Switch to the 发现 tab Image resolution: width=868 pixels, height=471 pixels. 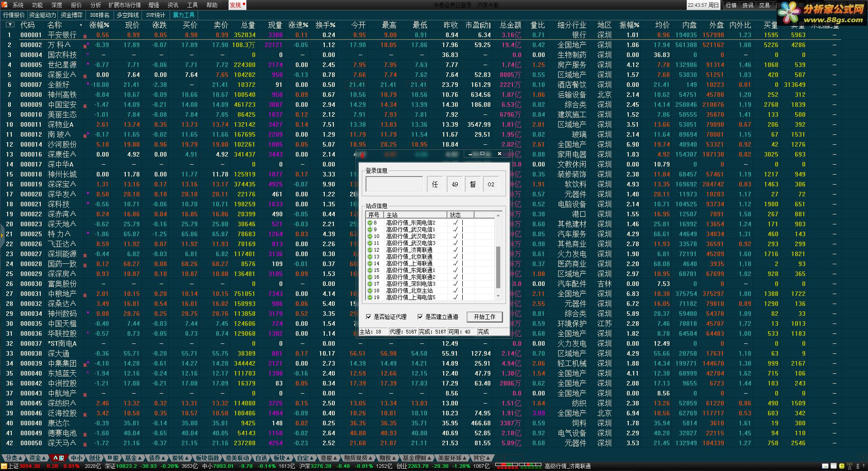click(237, 5)
